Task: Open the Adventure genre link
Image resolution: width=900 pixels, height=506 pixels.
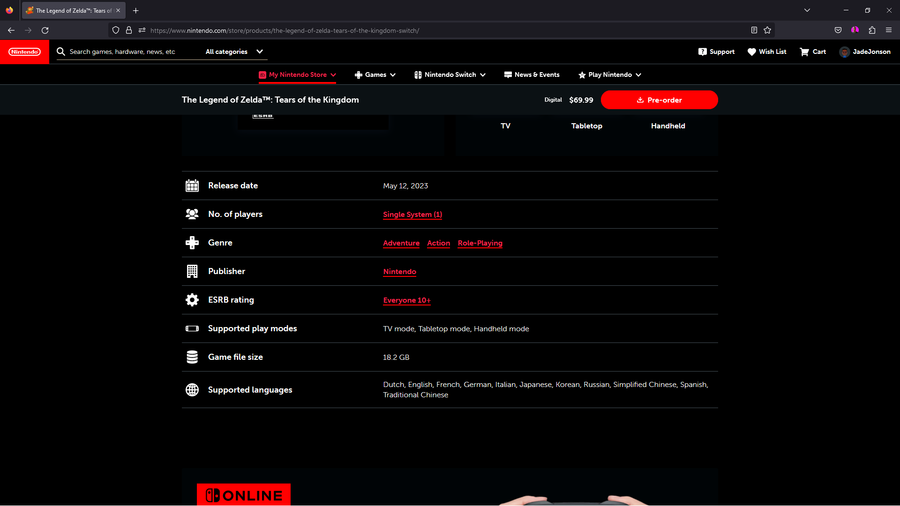Action: (401, 243)
